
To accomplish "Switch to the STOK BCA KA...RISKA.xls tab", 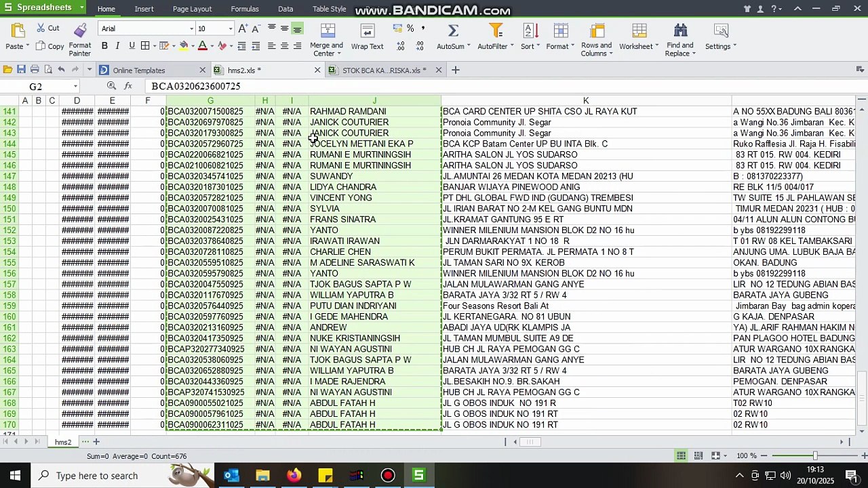I will tap(384, 70).
